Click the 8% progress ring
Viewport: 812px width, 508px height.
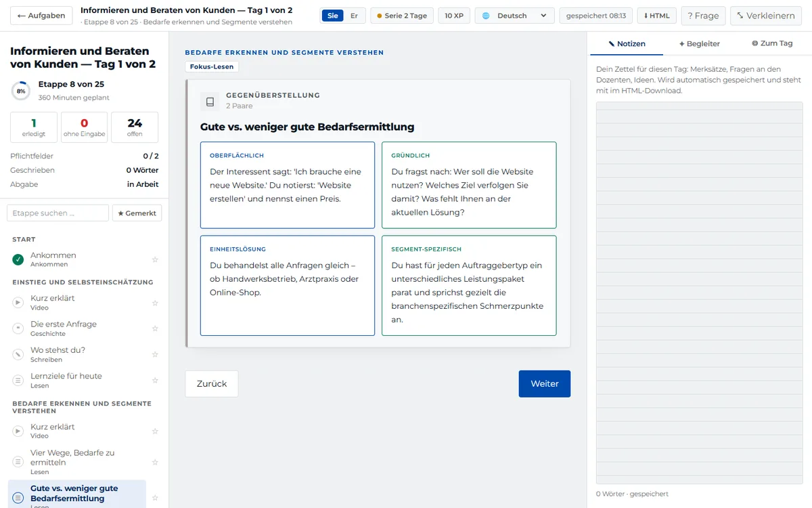[21, 91]
